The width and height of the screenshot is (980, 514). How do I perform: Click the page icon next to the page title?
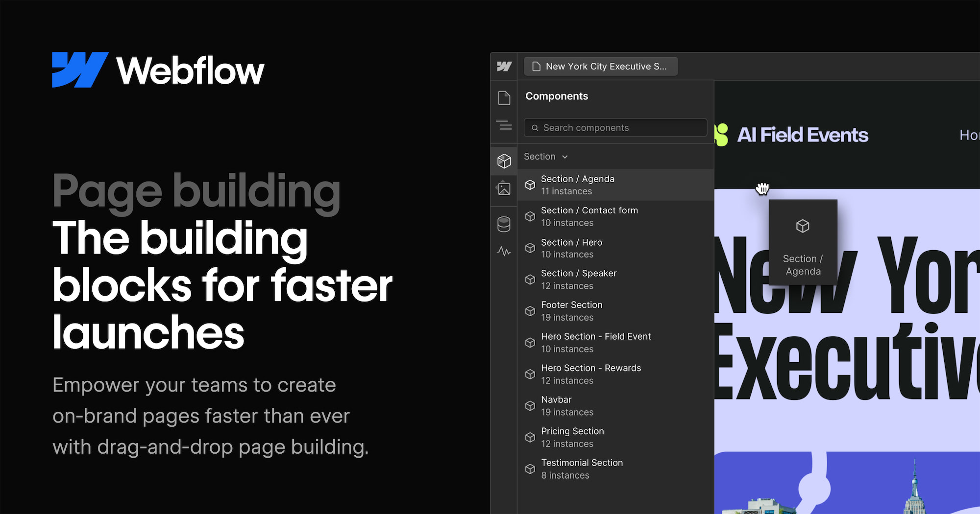[536, 66]
